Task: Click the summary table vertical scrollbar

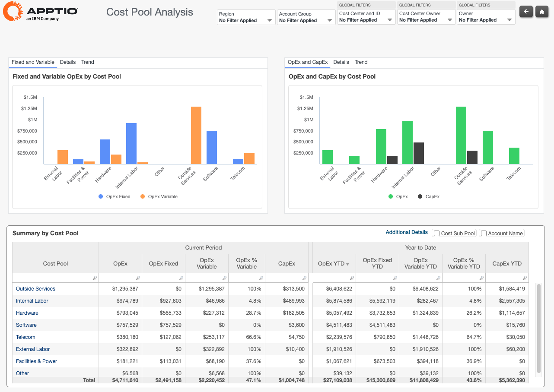Action: tap(538, 328)
